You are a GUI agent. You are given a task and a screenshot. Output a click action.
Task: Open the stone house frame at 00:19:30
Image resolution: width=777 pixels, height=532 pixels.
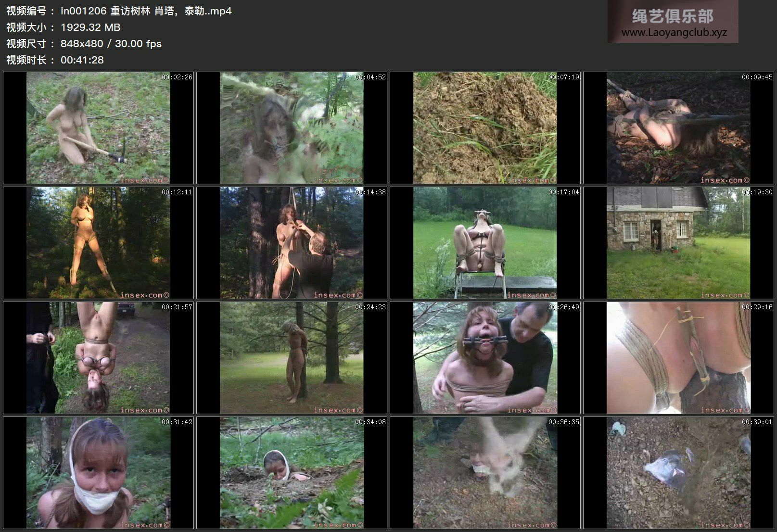[x=678, y=243]
